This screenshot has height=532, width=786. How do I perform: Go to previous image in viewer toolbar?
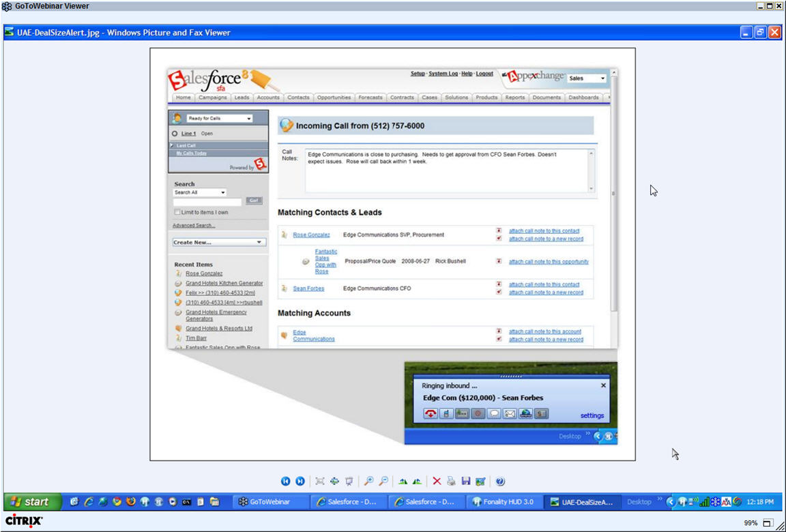pyautogui.click(x=285, y=482)
